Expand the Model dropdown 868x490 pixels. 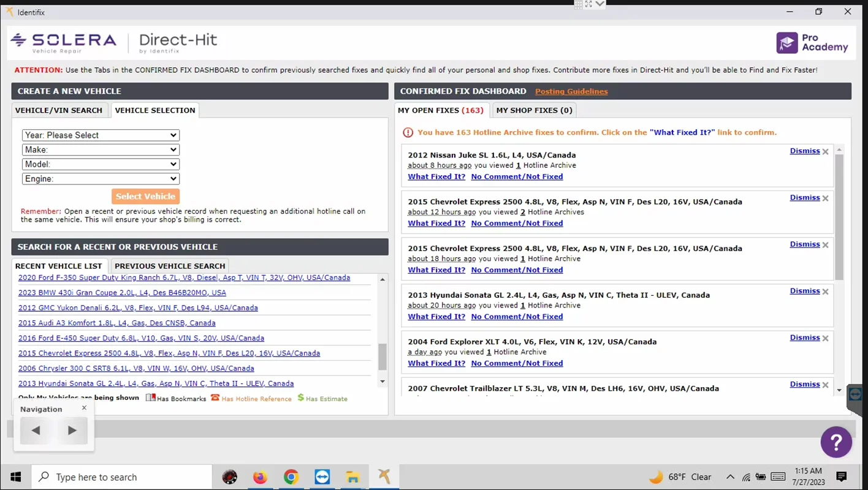pyautogui.click(x=101, y=164)
